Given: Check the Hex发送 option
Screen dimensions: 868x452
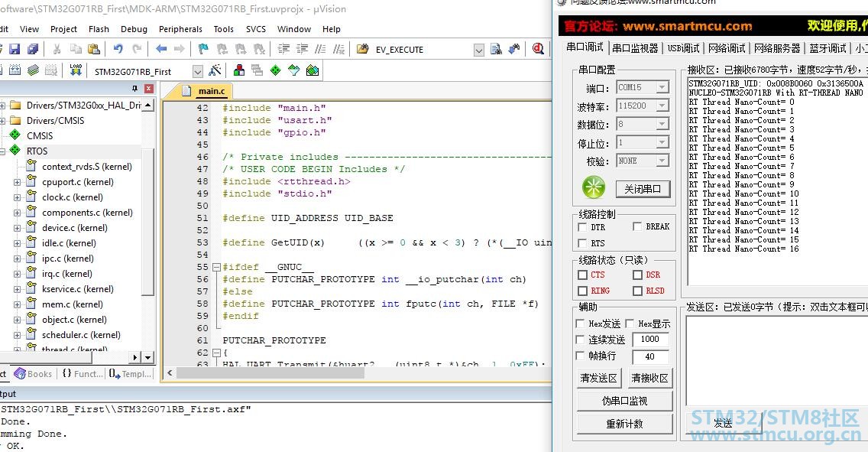Looking at the screenshot, I should pos(581,324).
